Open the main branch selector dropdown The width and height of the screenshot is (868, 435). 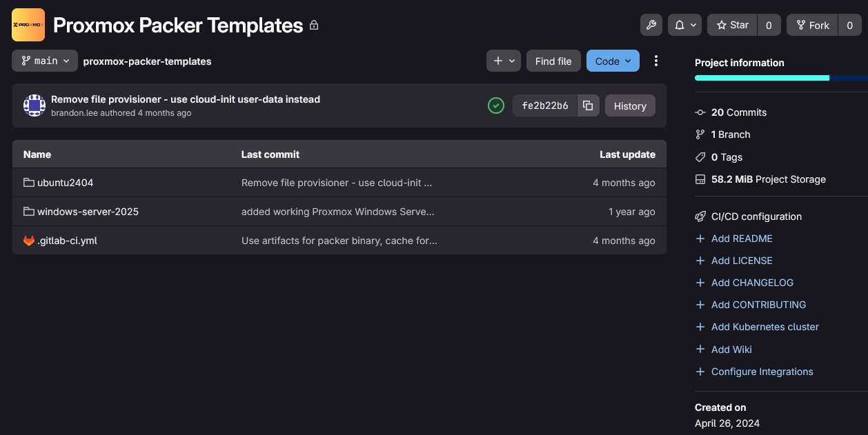tap(45, 61)
